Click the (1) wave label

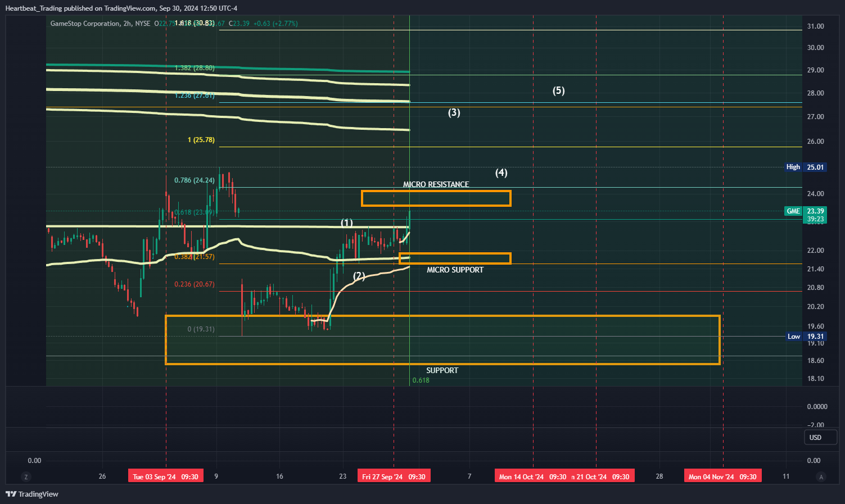point(347,223)
